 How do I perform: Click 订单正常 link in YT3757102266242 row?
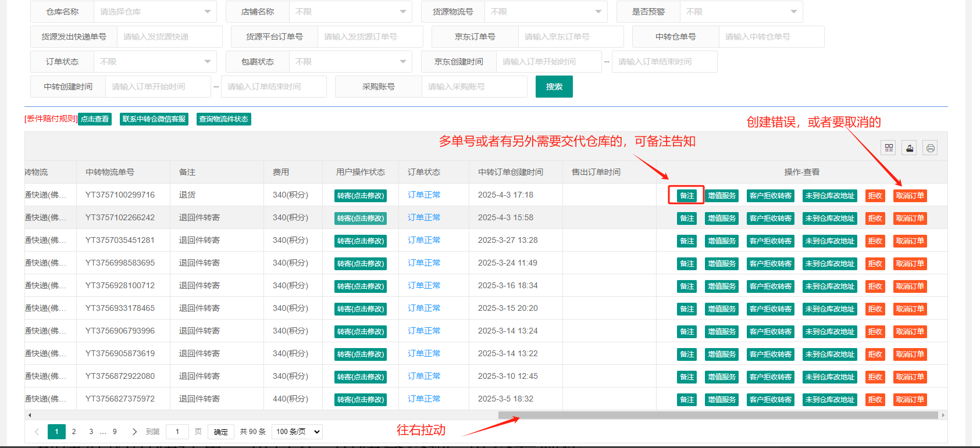(x=424, y=217)
